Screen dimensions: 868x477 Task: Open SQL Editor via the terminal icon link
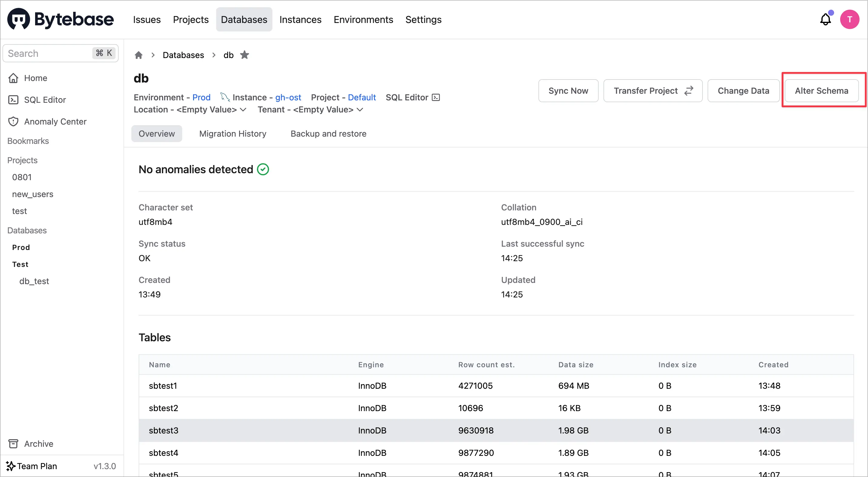pyautogui.click(x=436, y=97)
